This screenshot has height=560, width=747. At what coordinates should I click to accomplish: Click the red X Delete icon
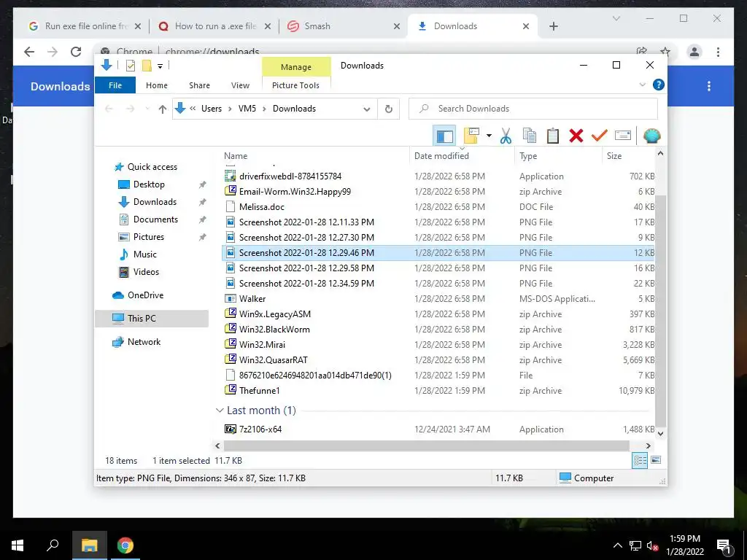tap(576, 136)
